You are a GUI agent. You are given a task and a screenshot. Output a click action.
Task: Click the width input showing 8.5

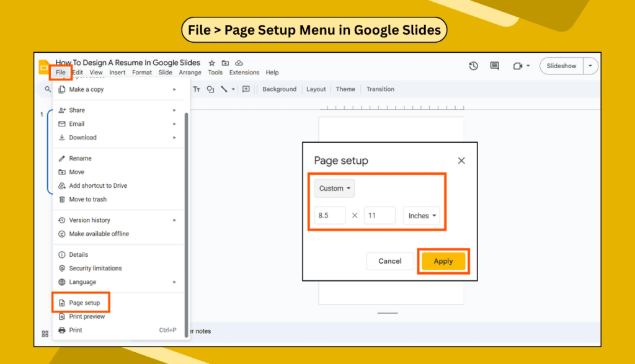pos(329,215)
